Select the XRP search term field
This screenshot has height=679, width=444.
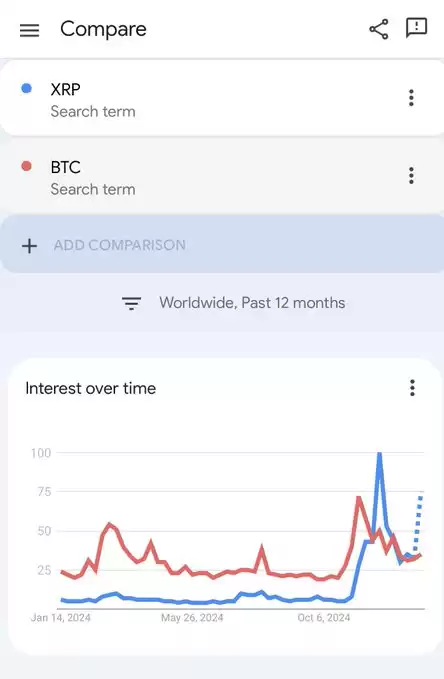(x=222, y=99)
